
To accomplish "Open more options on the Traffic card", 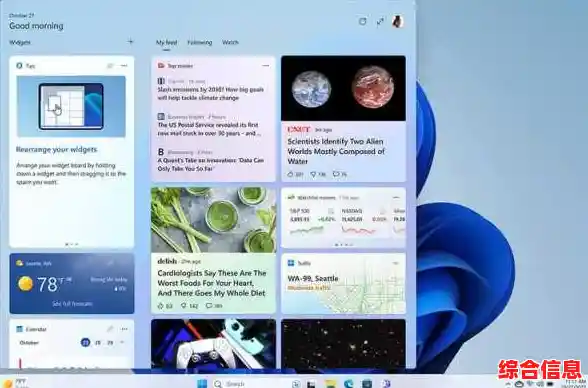I will (x=396, y=263).
